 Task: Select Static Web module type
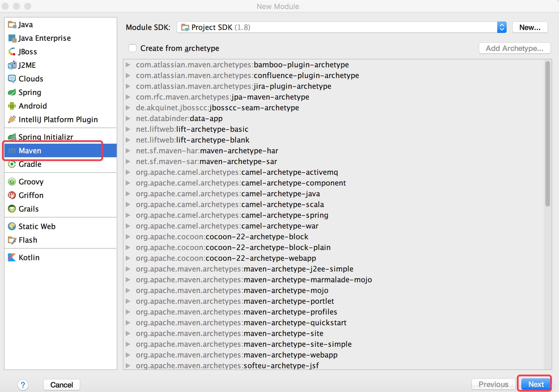point(61,227)
